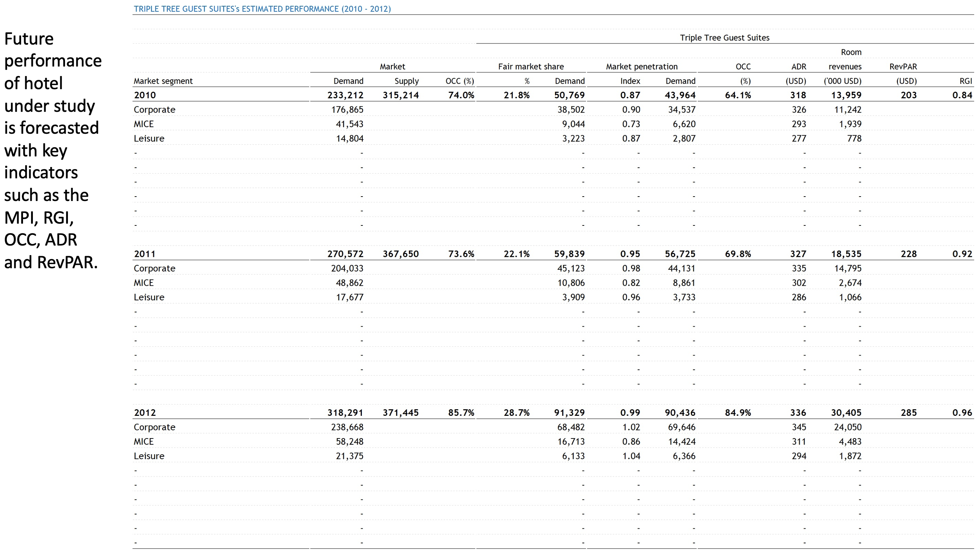This screenshot has height=551, width=980.
Task: Select 2012 Leisure penetration index 1.04
Action: [x=631, y=456]
